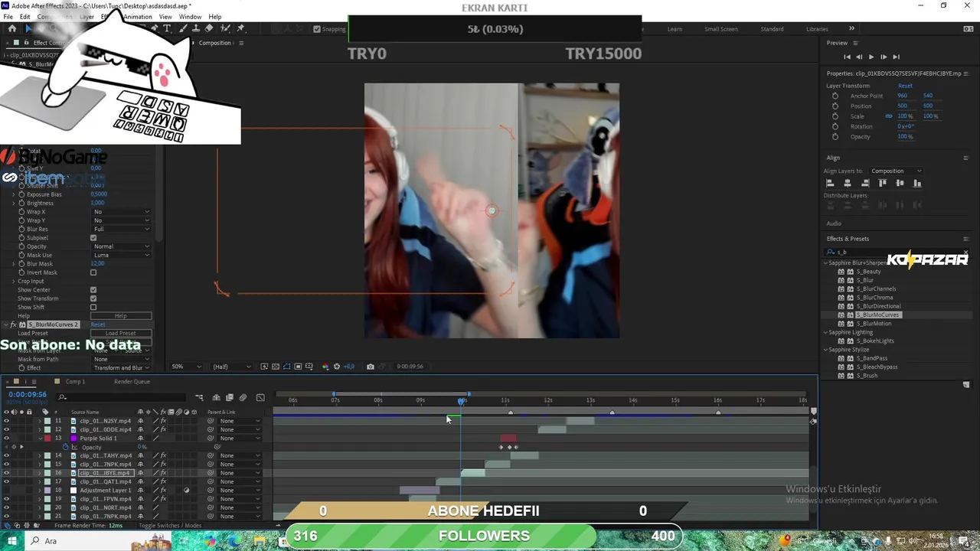
Task: Toggle the Rotation stopwatch in the Properties panel
Action: (x=835, y=126)
